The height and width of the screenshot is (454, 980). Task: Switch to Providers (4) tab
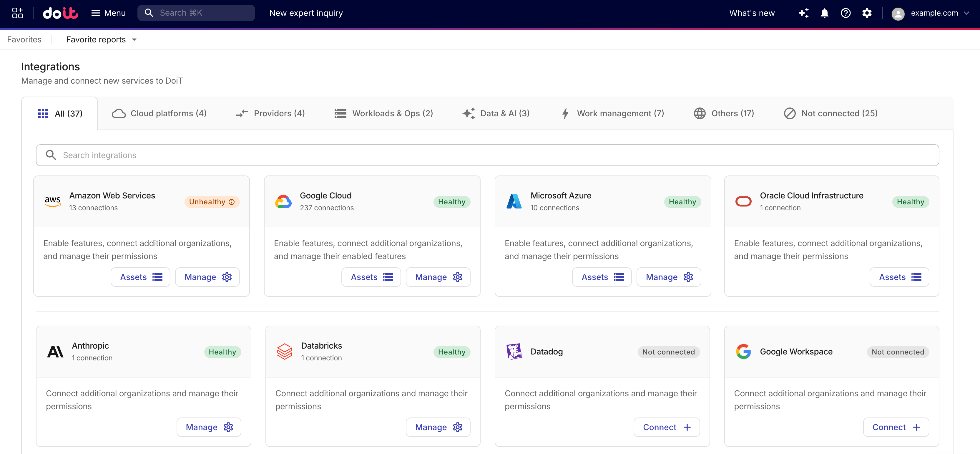click(270, 113)
